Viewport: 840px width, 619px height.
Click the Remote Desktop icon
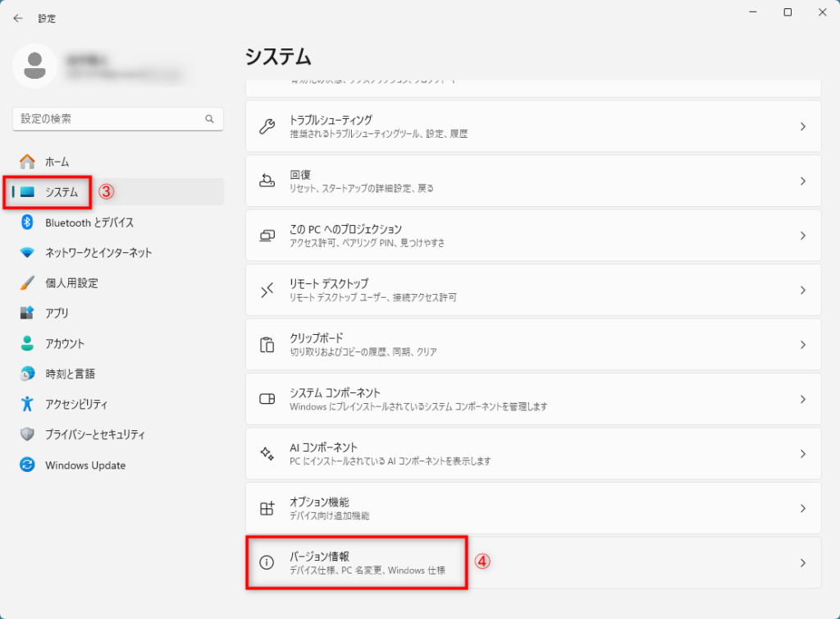click(267, 290)
